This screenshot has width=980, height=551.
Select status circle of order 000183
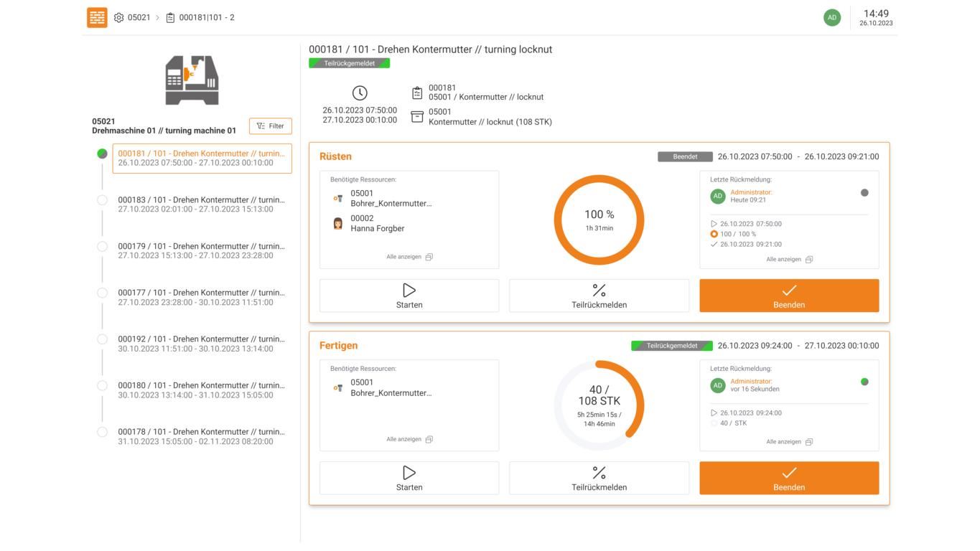tap(102, 200)
